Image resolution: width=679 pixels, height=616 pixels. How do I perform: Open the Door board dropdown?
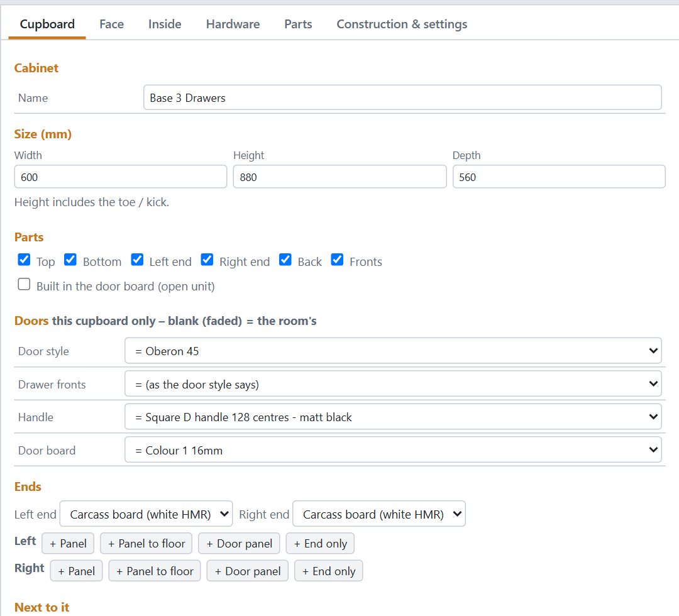tap(393, 450)
